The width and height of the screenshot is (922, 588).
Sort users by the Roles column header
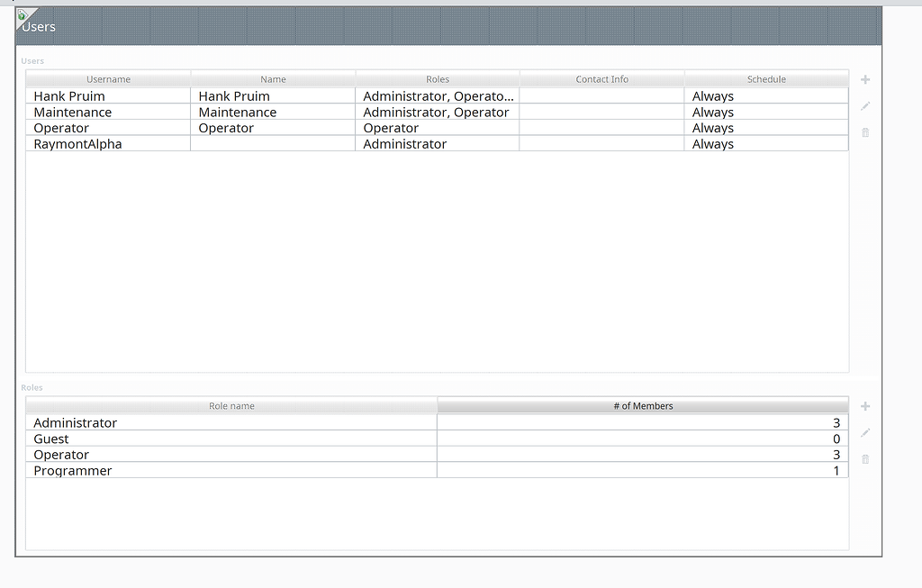pyautogui.click(x=438, y=79)
